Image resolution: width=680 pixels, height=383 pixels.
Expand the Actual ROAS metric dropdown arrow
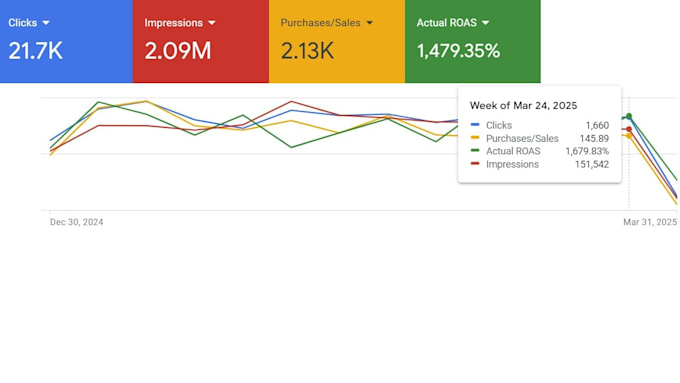[x=486, y=23]
